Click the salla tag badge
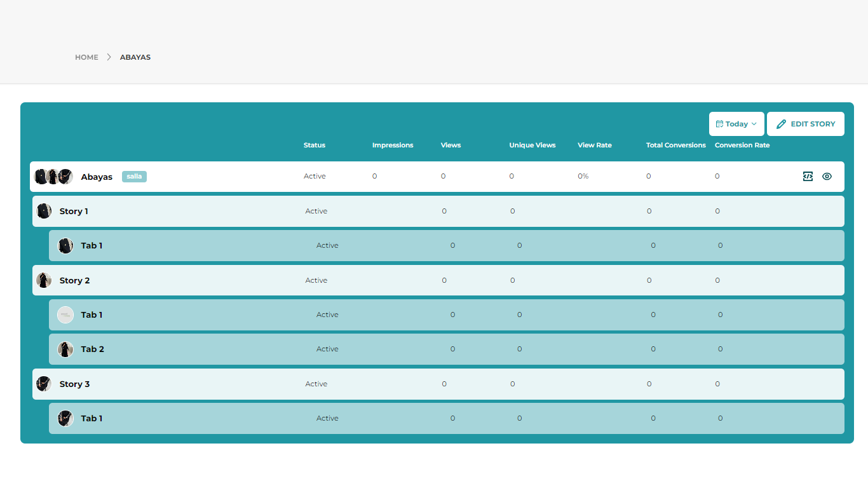This screenshot has width=868, height=488. [134, 177]
